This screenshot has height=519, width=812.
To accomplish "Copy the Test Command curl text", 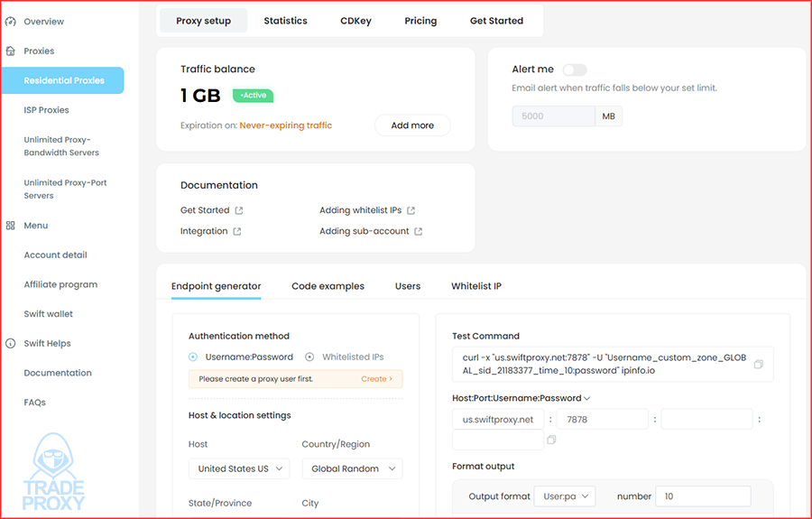I will 758,364.
